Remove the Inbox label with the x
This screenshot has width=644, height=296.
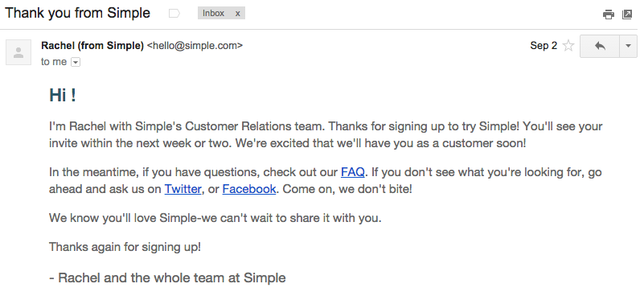pos(237,13)
